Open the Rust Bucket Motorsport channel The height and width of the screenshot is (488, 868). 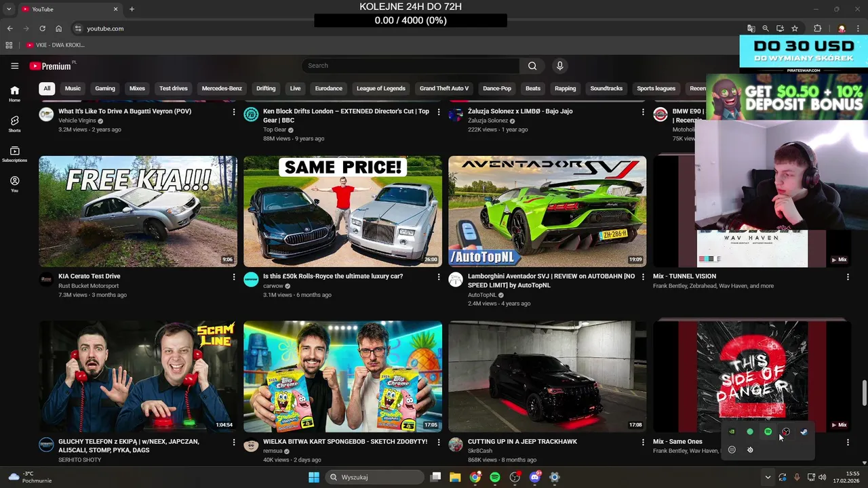click(89, 286)
